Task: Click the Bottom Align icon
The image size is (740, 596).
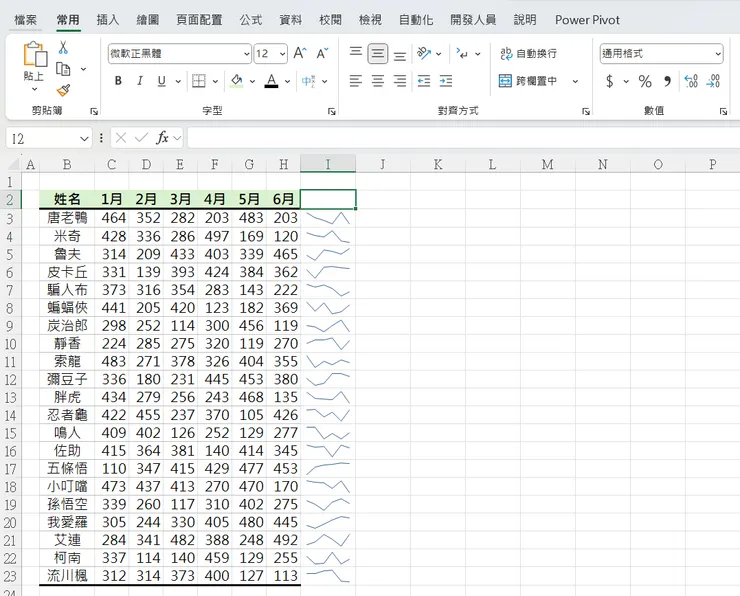Action: (400, 56)
